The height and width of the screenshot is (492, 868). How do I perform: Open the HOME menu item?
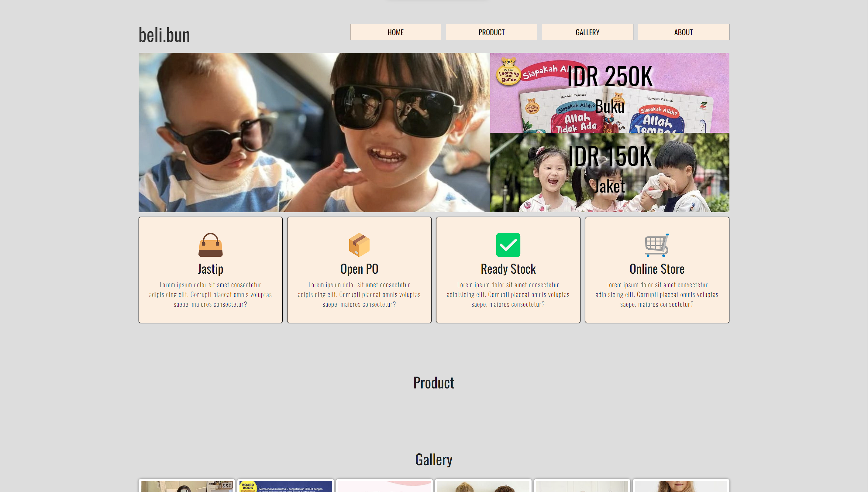395,32
